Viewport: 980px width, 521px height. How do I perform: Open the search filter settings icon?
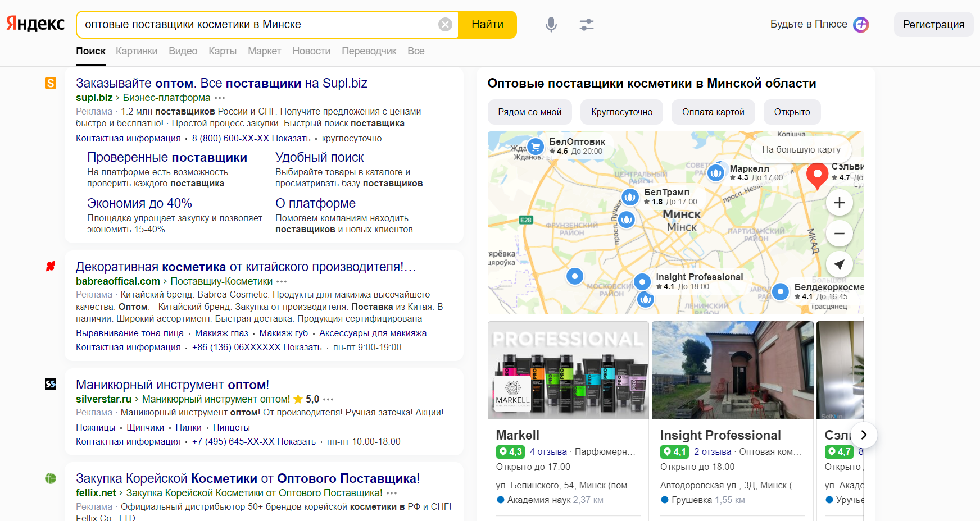587,25
